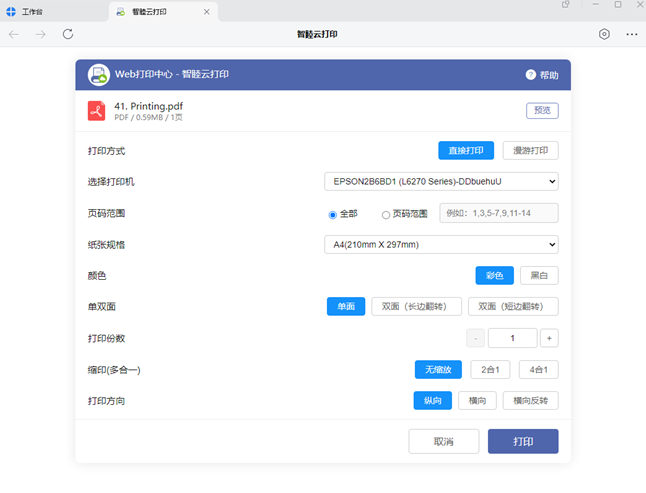Select 双面（短边翻转）duplex option
646x493 pixels.
(x=513, y=306)
